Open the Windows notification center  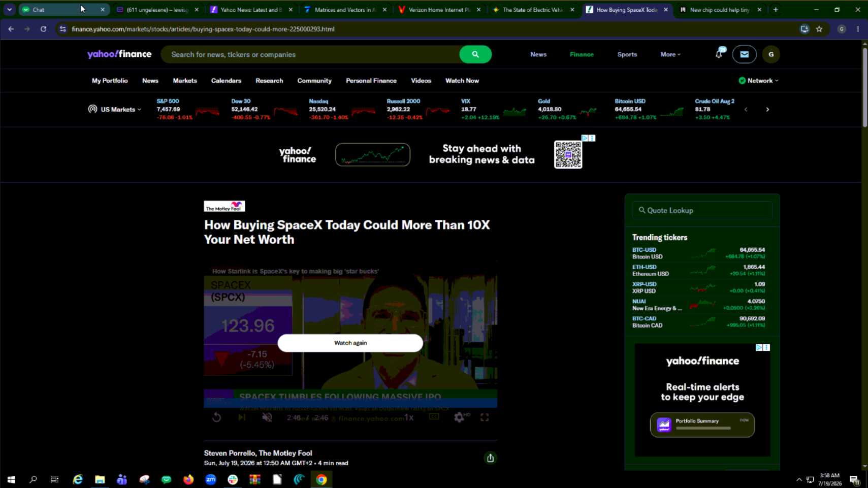click(x=854, y=479)
